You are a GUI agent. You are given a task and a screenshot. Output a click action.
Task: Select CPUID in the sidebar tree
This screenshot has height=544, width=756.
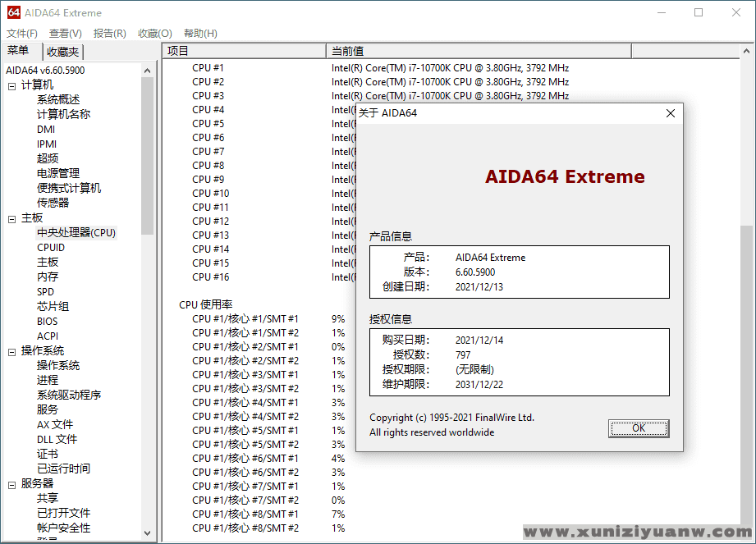coord(51,247)
